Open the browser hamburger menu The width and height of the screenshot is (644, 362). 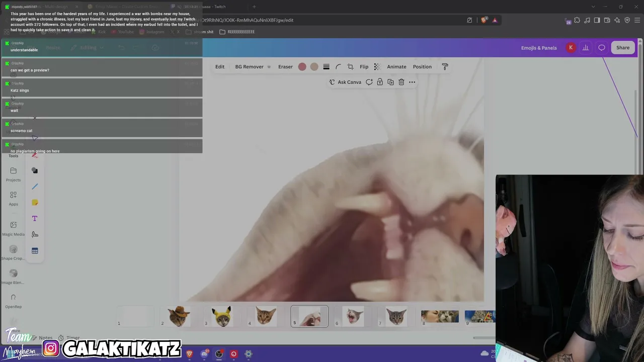[x=637, y=20]
